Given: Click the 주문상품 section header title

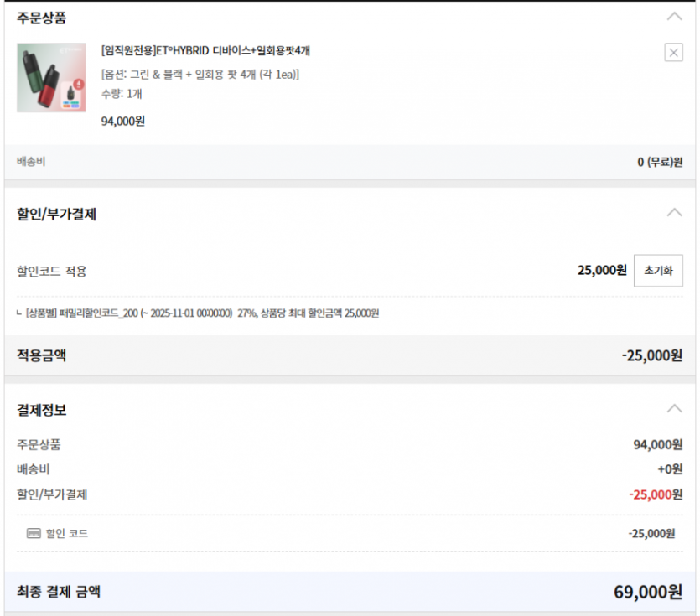Looking at the screenshot, I should click(42, 17).
